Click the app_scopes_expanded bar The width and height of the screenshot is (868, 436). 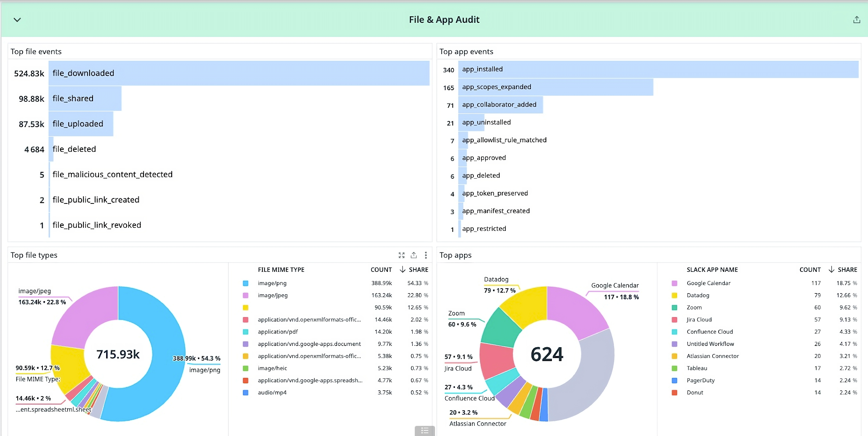pos(556,87)
